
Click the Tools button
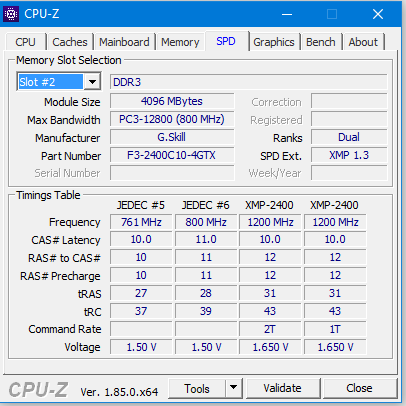pos(197,388)
